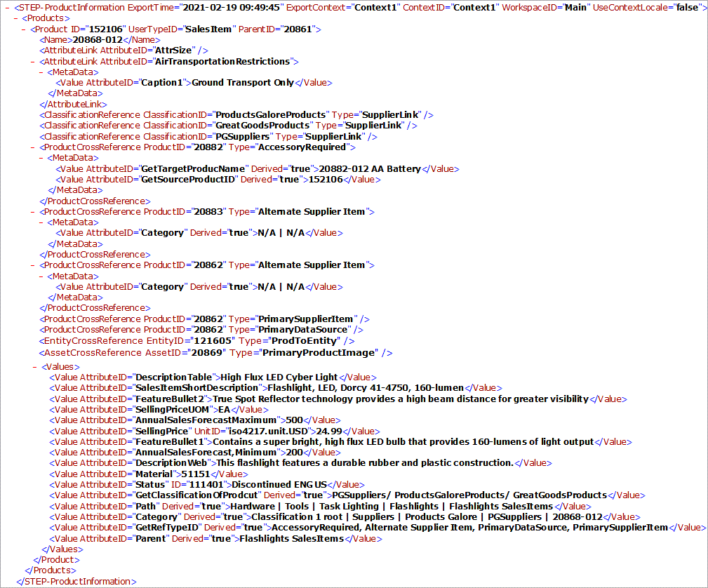Click the closing Values tag
Viewport: 708px width, 588px height.
coord(62,549)
